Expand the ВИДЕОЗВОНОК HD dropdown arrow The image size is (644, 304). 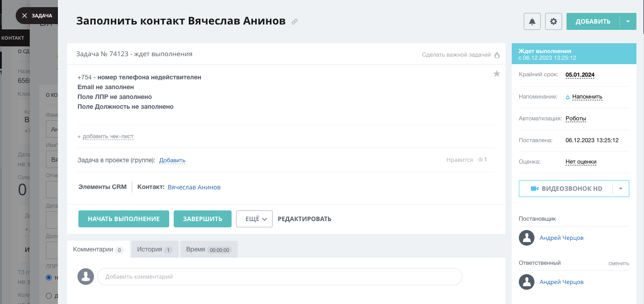pos(620,189)
